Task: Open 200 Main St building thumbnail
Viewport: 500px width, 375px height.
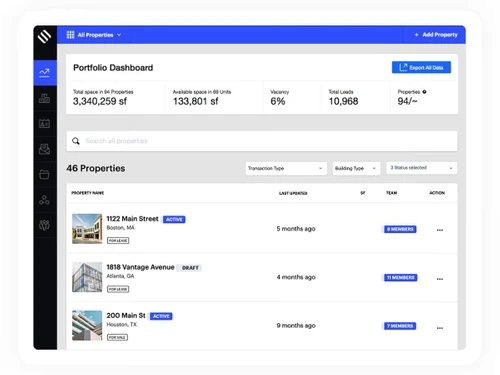Action: click(87, 325)
